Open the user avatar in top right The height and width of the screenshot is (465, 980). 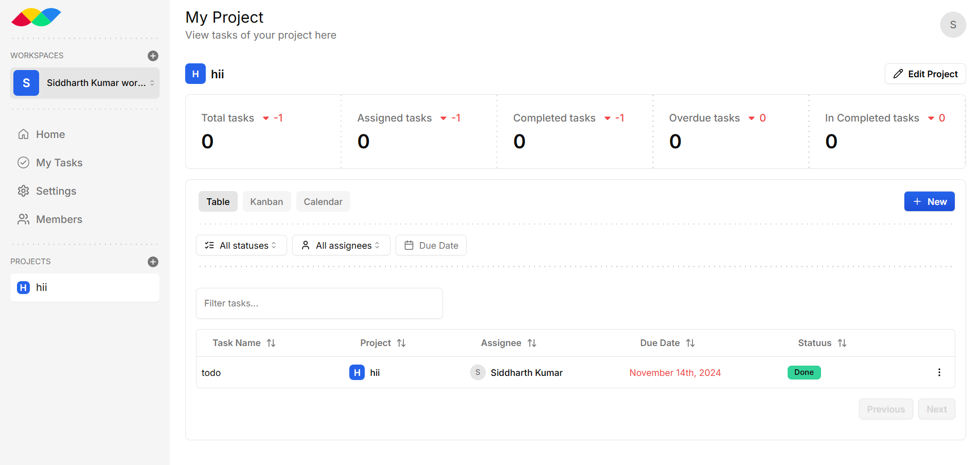tap(953, 25)
